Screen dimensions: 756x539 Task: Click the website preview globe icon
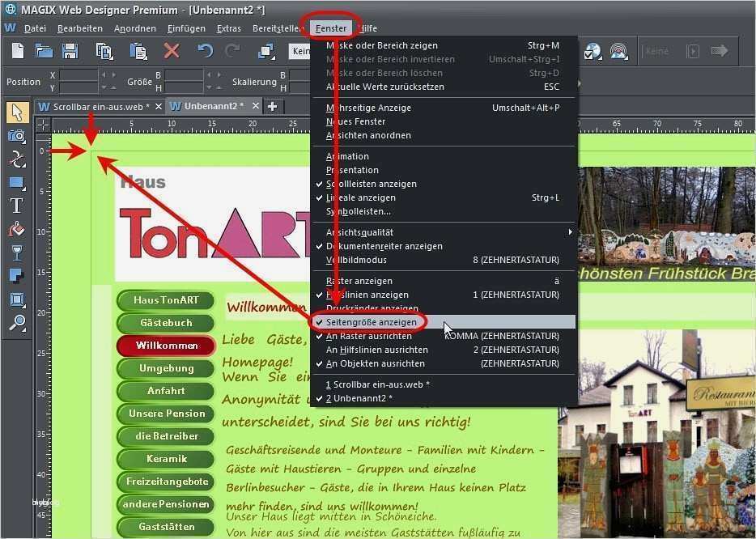coord(593,51)
